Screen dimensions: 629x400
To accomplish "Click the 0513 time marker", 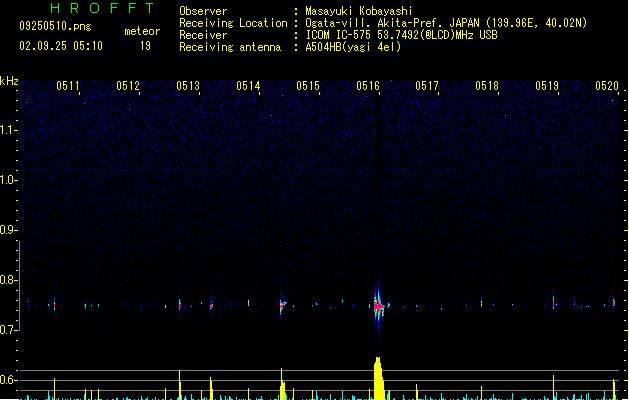I will click(188, 86).
